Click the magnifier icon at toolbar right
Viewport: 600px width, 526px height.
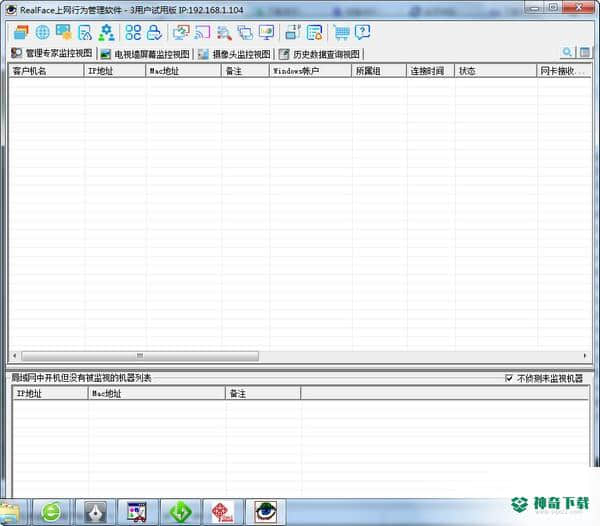click(x=567, y=52)
